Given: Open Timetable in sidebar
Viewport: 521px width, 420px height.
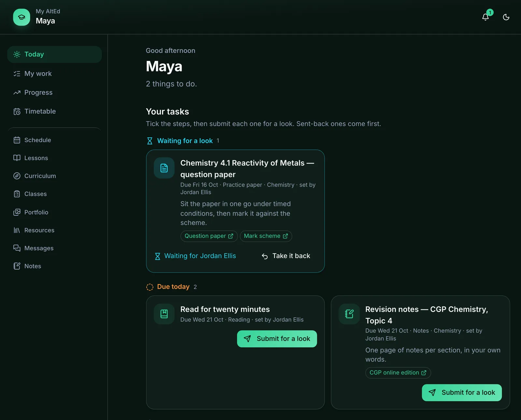Looking at the screenshot, I should tap(54, 111).
